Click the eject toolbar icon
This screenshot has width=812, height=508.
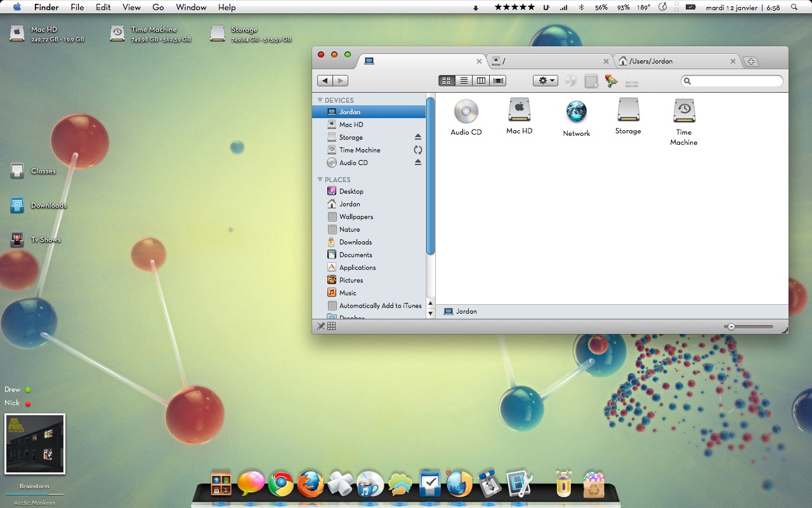(632, 81)
